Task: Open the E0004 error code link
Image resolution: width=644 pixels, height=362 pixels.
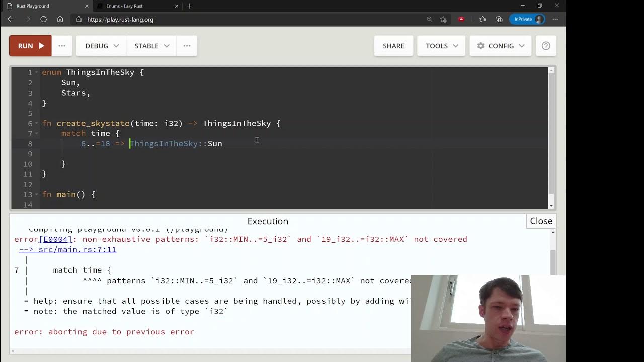Action: pyautogui.click(x=56, y=239)
